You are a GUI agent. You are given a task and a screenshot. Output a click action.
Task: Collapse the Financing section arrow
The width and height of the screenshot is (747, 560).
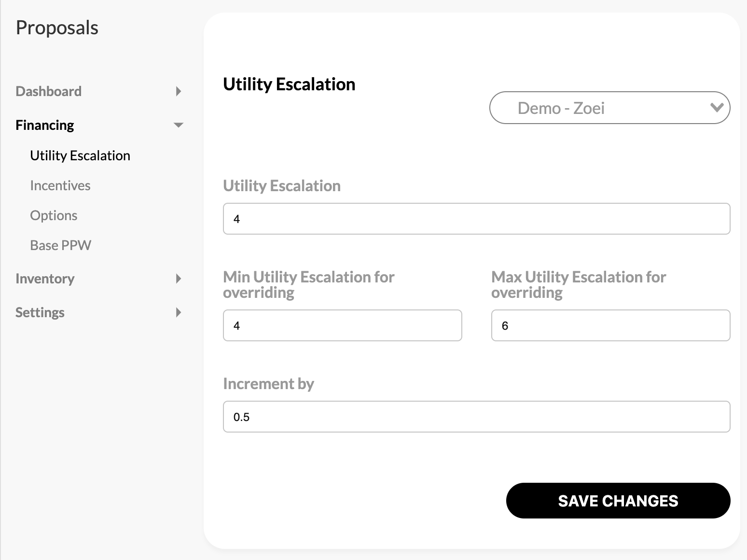179,125
